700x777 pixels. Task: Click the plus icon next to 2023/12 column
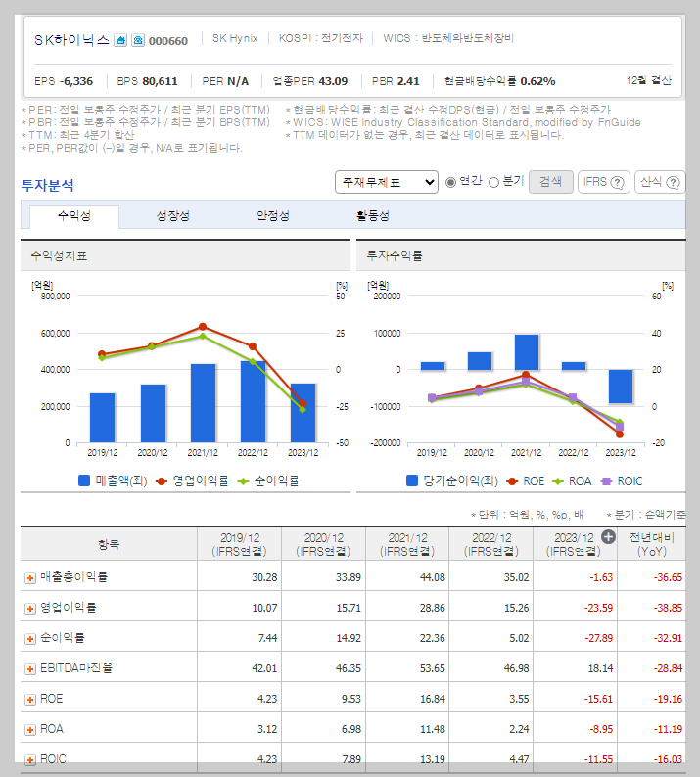(x=608, y=536)
